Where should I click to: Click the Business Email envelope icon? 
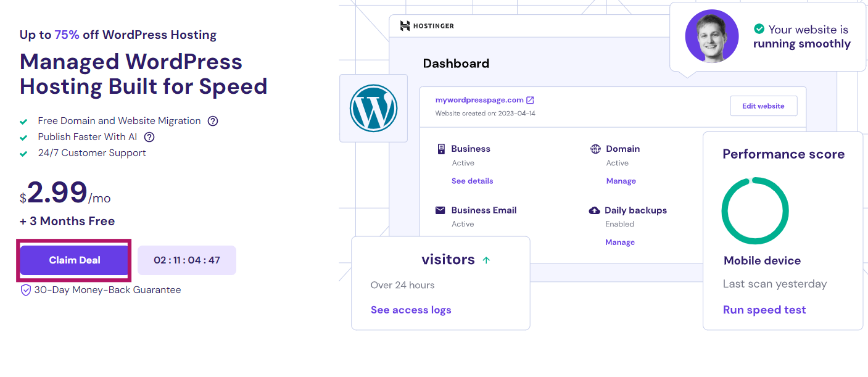[440, 210]
